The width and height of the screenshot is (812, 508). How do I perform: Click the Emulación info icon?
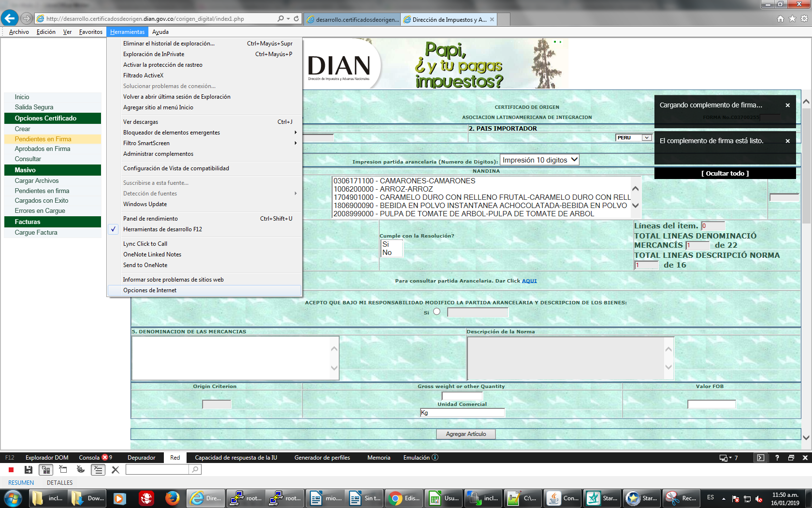coord(435,457)
